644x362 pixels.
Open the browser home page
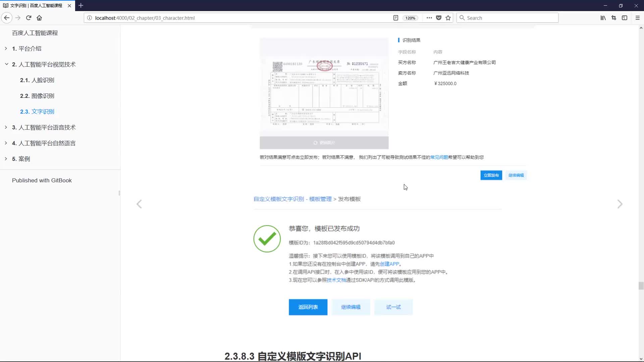coord(39,18)
